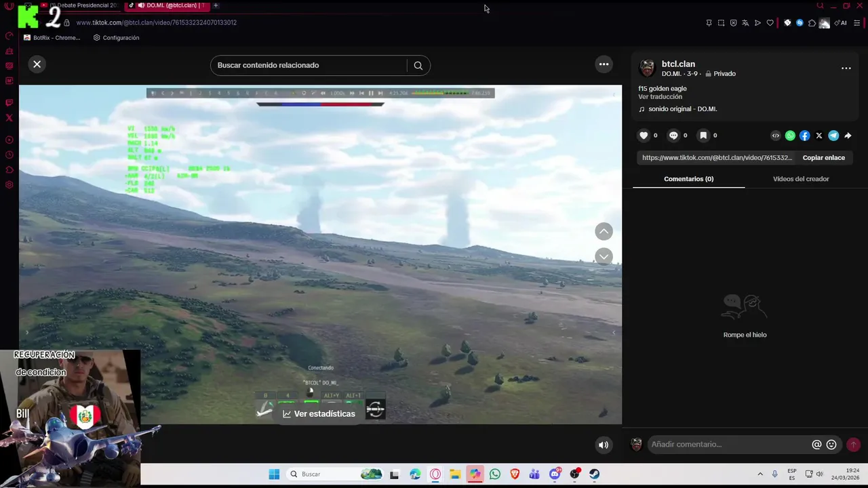Open the three-dot menu beside btcl.clan
The width and height of the screenshot is (868, 488).
[846, 68]
